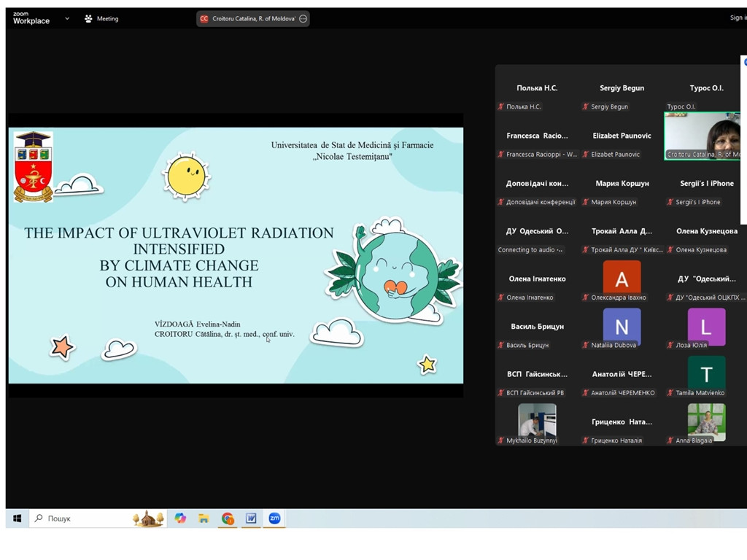Click the Sign in link
Viewport: 747px width, 560px height.
(x=738, y=17)
